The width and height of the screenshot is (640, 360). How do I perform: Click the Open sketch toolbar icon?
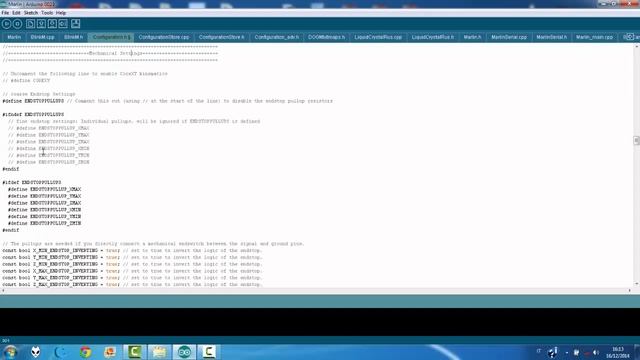[41, 24]
